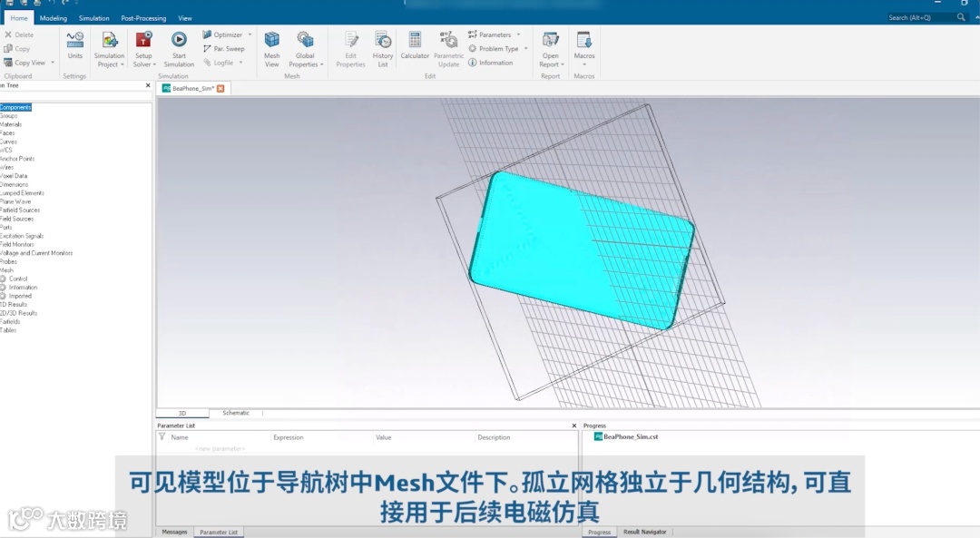Click the new parameter name field
The height and width of the screenshot is (538, 980).
pos(220,449)
